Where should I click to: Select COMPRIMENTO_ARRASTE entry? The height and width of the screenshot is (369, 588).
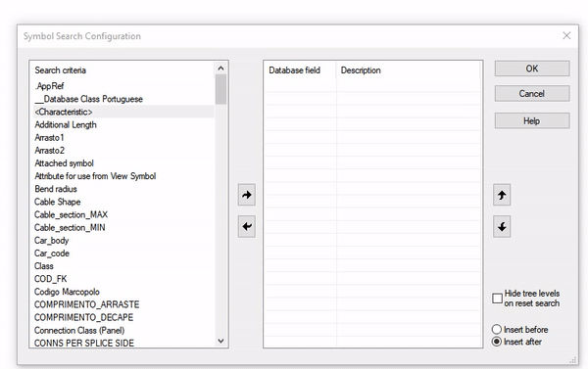[x=123, y=304]
